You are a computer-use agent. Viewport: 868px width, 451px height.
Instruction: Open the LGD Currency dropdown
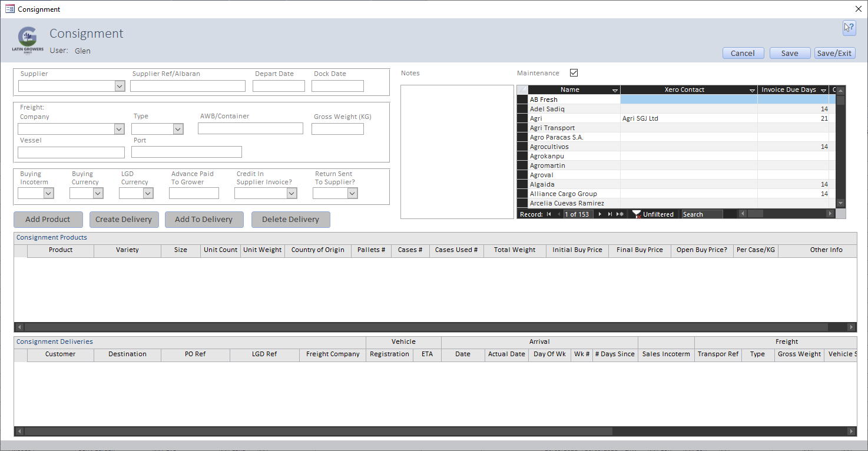tap(148, 193)
